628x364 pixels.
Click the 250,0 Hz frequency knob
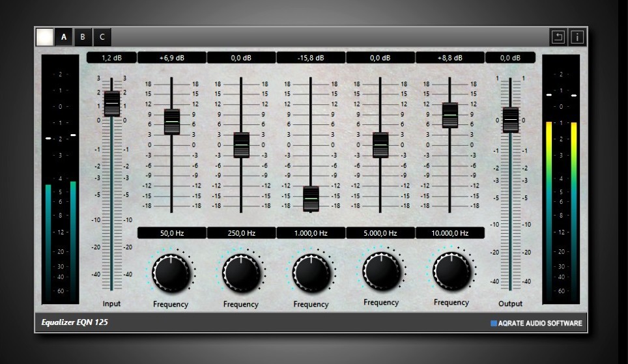241,272
